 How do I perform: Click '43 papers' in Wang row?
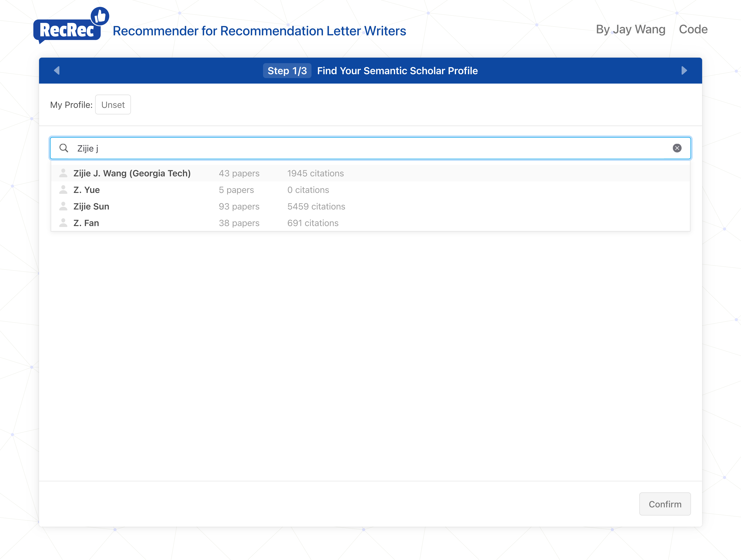tap(239, 173)
